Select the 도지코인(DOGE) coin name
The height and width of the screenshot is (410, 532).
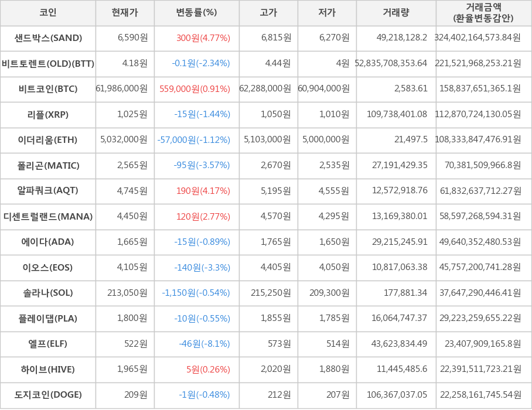point(48,395)
